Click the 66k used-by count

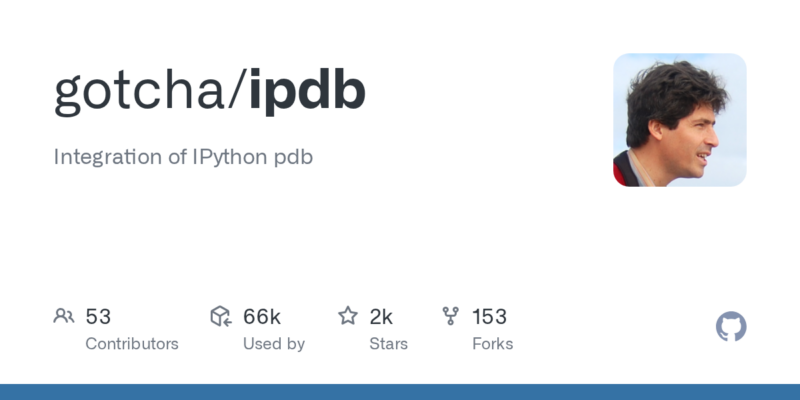[261, 317]
